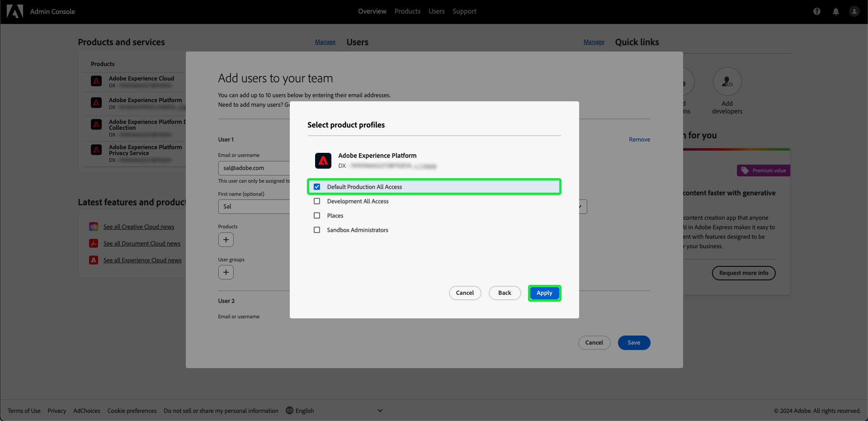The height and width of the screenshot is (421, 868).
Task: Remove User 1 entry
Action: click(x=639, y=140)
